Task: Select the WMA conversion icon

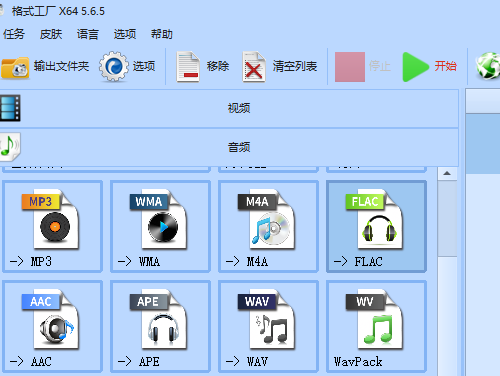Action: [x=159, y=219]
